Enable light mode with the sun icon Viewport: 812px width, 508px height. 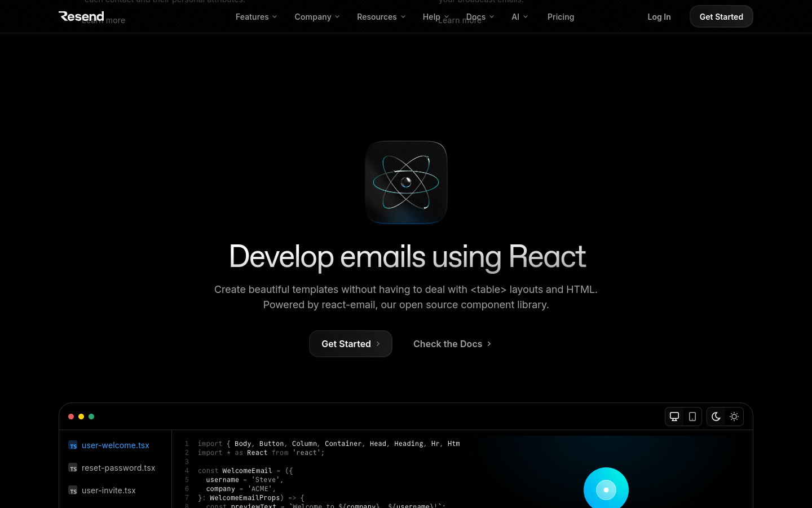coord(734,417)
